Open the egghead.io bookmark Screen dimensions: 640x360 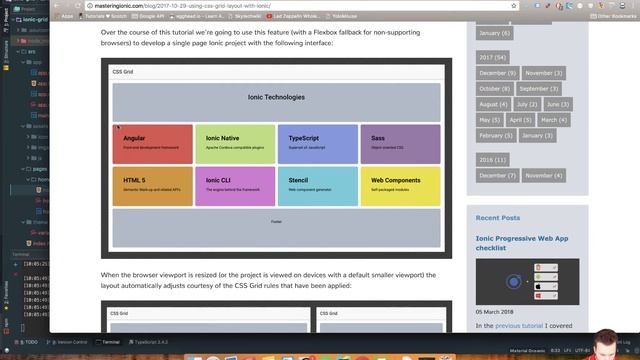(x=197, y=16)
